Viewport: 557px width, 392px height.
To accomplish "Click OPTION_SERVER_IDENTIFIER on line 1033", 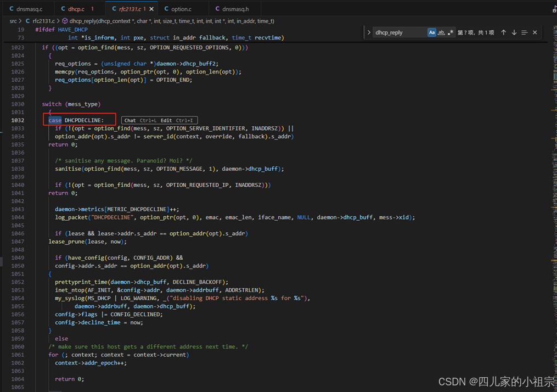I will click(206, 128).
